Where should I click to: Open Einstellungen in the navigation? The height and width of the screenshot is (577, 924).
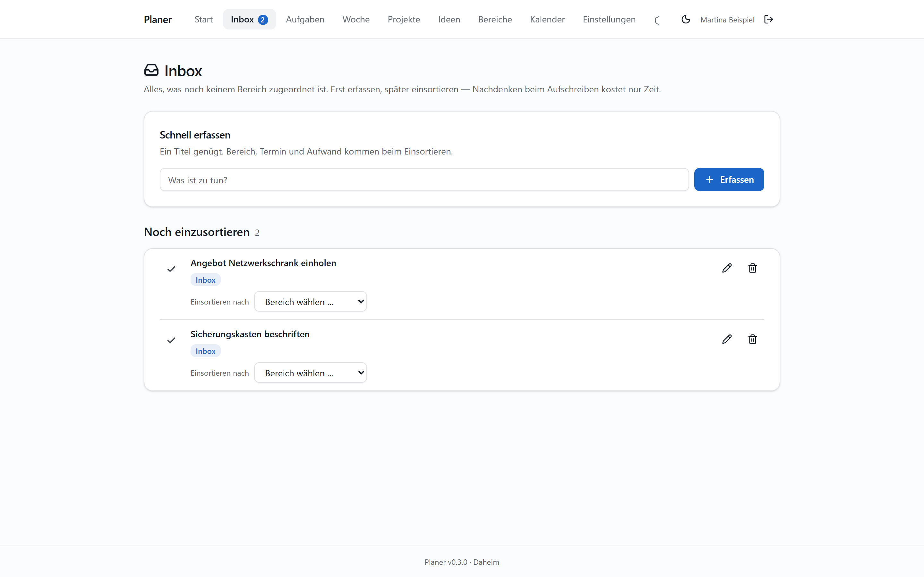tap(609, 20)
